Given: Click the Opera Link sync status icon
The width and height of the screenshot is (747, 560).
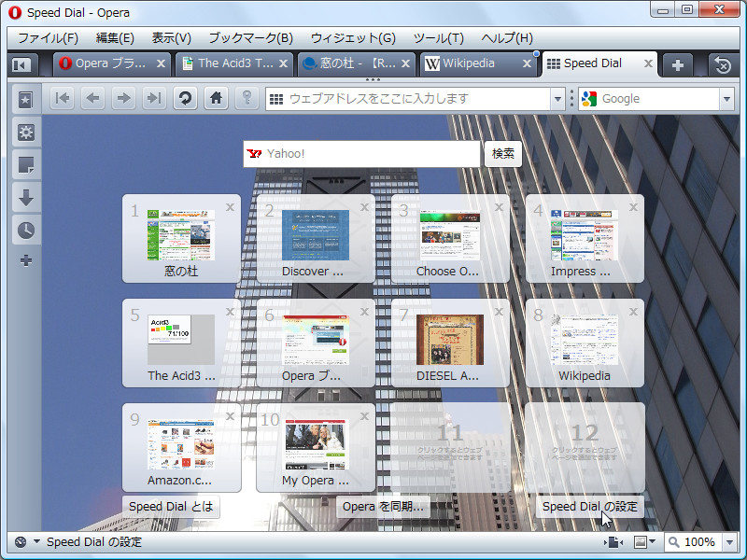Looking at the screenshot, I should pyautogui.click(x=20, y=542).
